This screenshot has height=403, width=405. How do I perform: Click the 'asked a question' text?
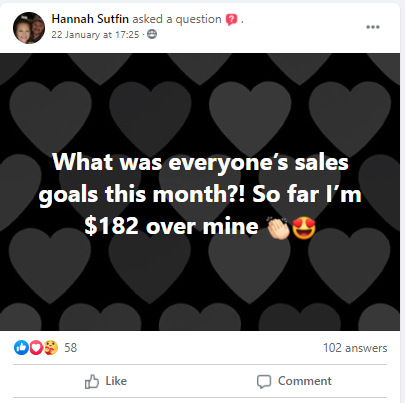(x=177, y=19)
